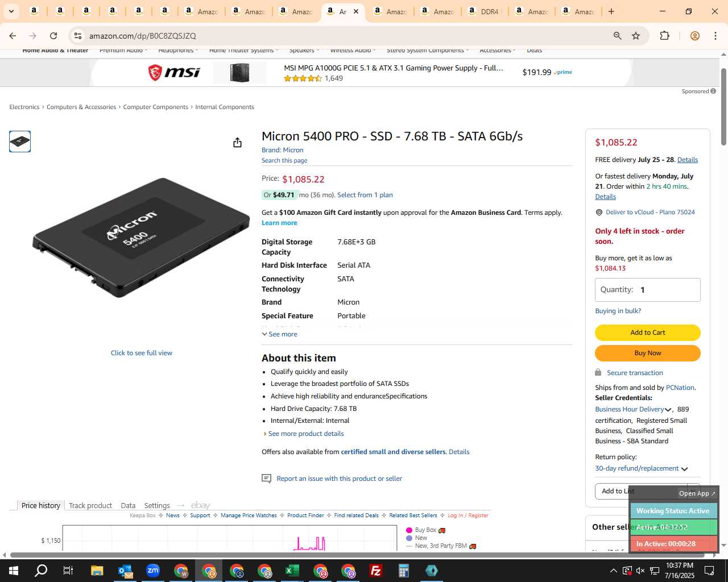This screenshot has width=728, height=582.
Task: Expand Business Hour Delivery seller credentials
Action: coord(633,409)
